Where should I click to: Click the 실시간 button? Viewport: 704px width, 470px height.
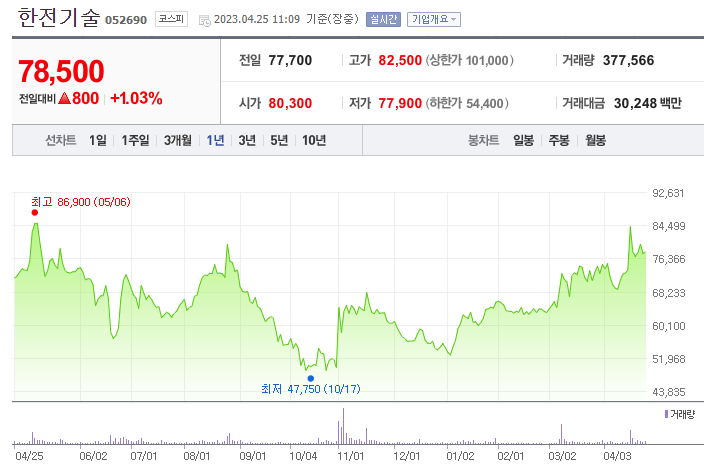tap(383, 19)
